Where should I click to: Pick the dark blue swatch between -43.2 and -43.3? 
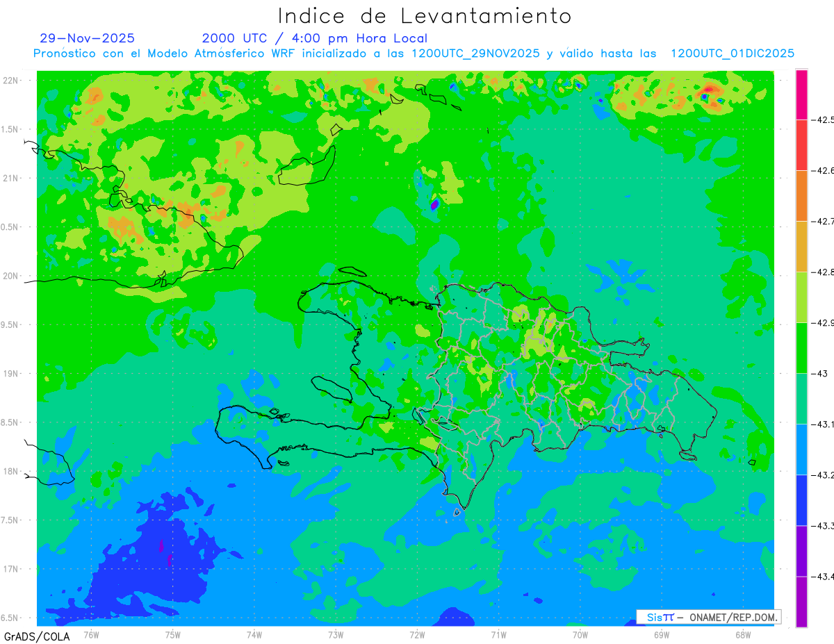coord(801,500)
